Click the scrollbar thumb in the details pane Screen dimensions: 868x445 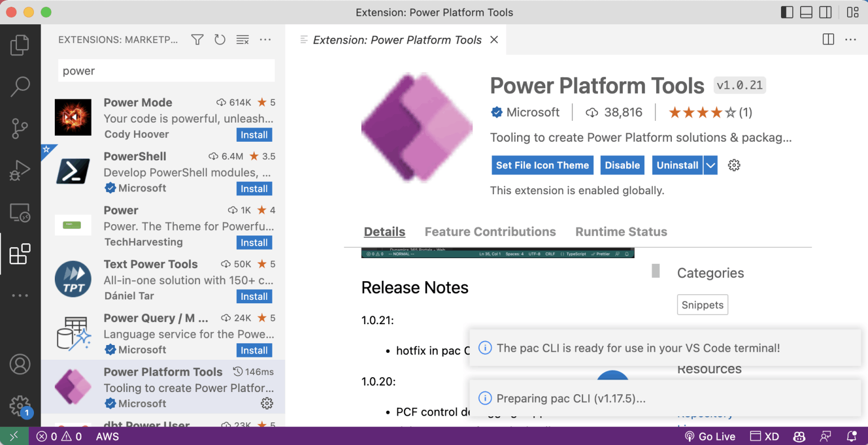(x=656, y=271)
